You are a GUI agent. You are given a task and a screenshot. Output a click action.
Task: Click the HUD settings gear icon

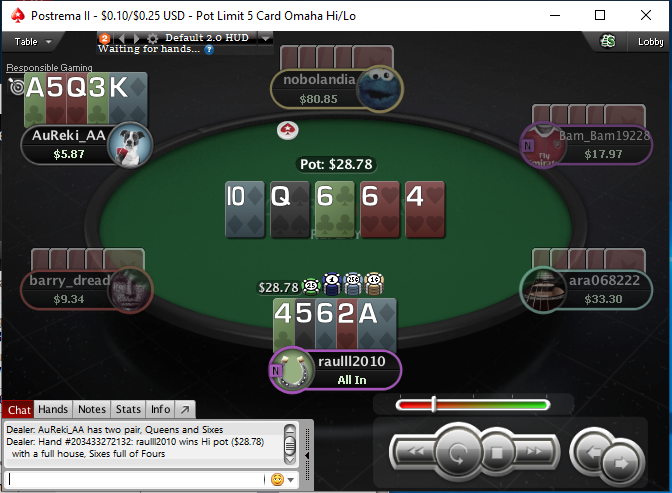153,38
